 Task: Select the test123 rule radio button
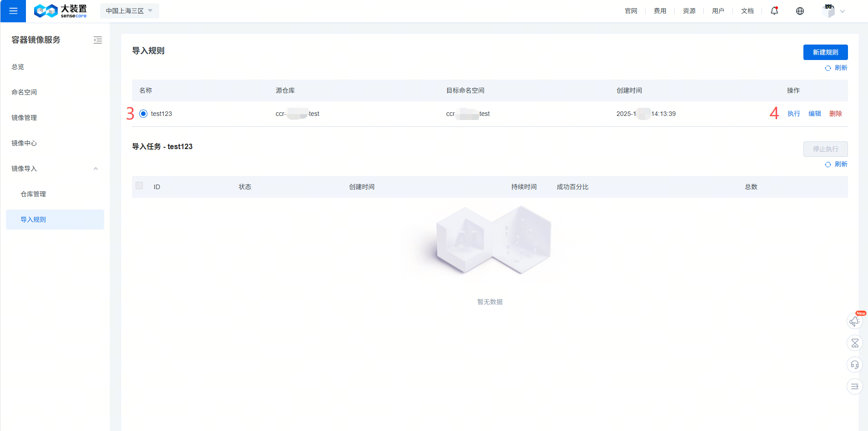tap(143, 113)
